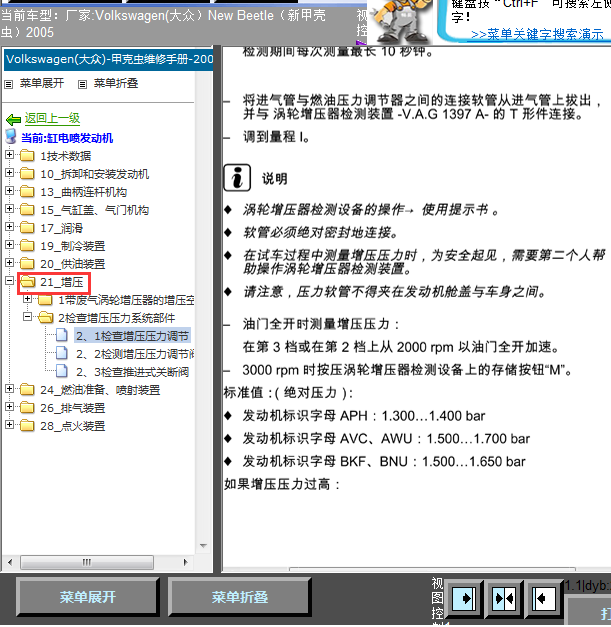Click 菜单展开 link above tree
The width and height of the screenshot is (611, 627).
coord(42,83)
